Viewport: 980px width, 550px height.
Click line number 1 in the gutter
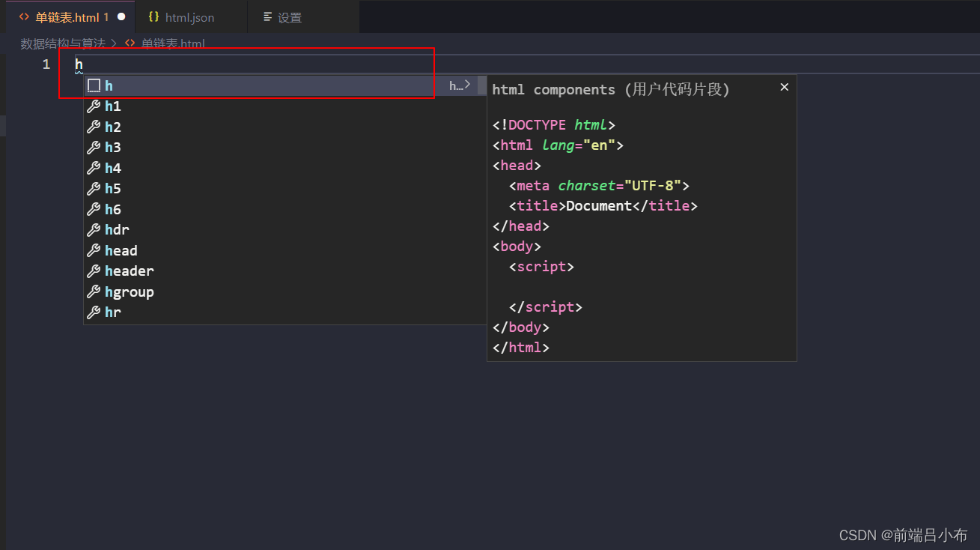click(46, 64)
